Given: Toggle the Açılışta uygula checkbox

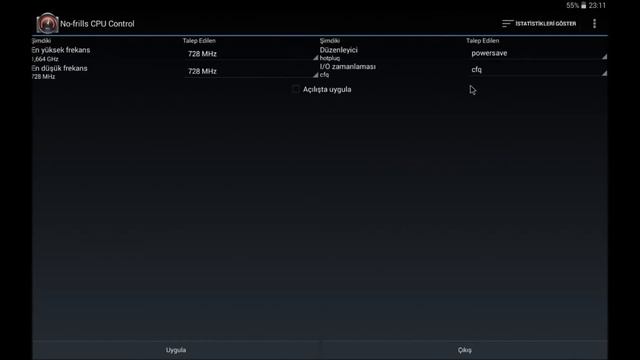Looking at the screenshot, I should [296, 89].
